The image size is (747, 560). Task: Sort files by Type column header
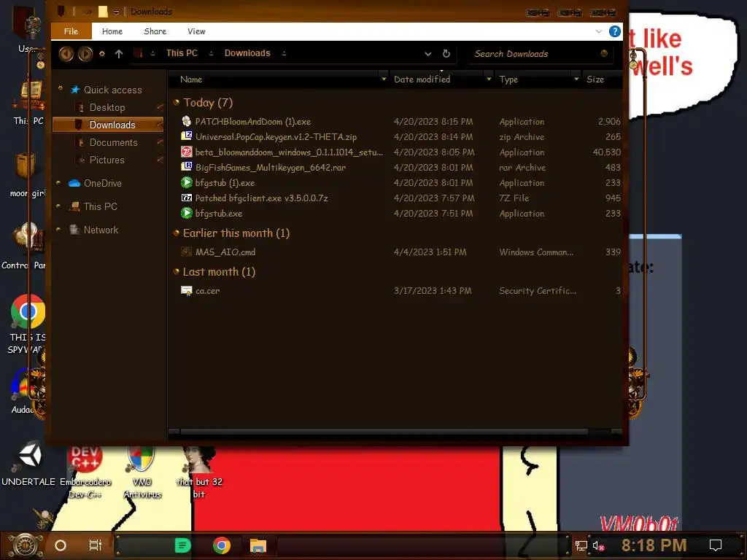click(508, 79)
